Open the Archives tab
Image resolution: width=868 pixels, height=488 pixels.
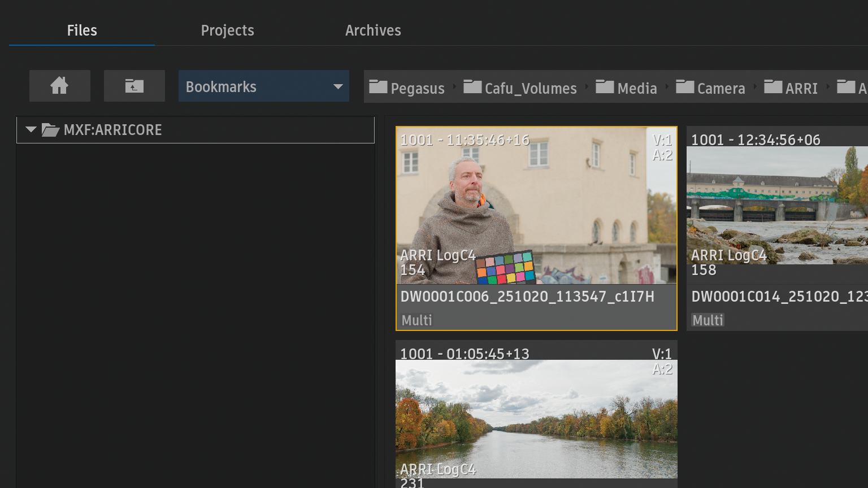pos(373,30)
